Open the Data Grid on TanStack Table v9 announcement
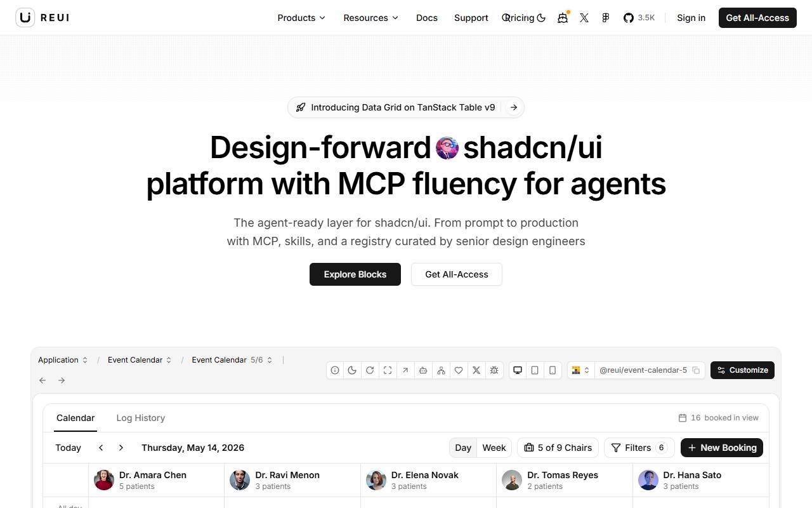This screenshot has height=508, width=812. [x=406, y=107]
